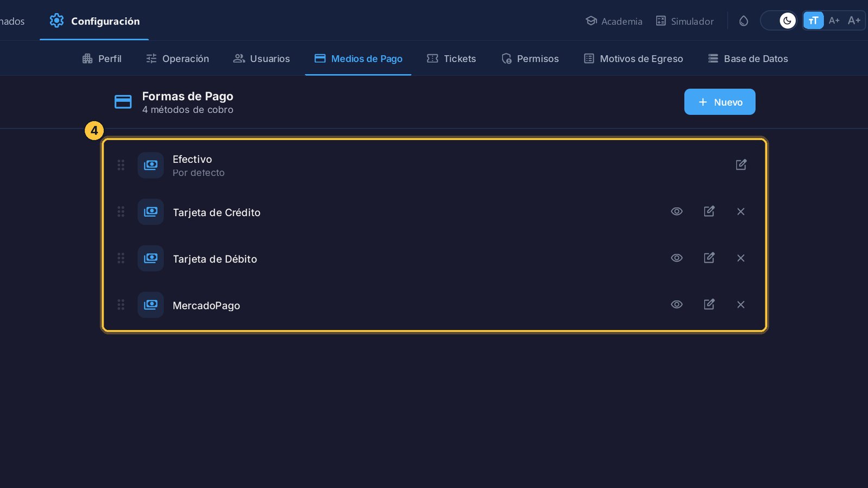Grab the Efectivo row drag handle
Viewport: 868px width, 488px height.
(121, 165)
